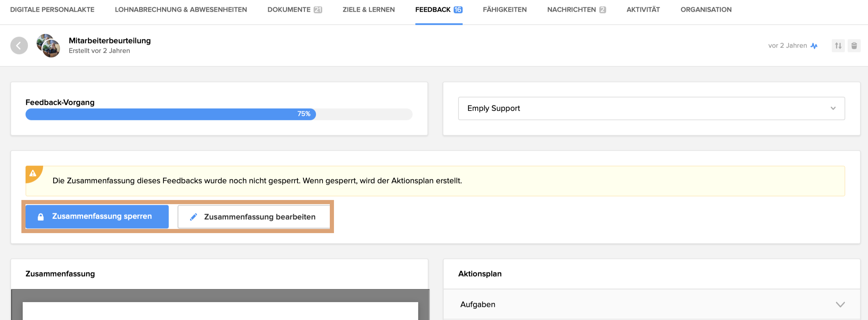Click Zusammenfassung sperren button

coord(97,217)
